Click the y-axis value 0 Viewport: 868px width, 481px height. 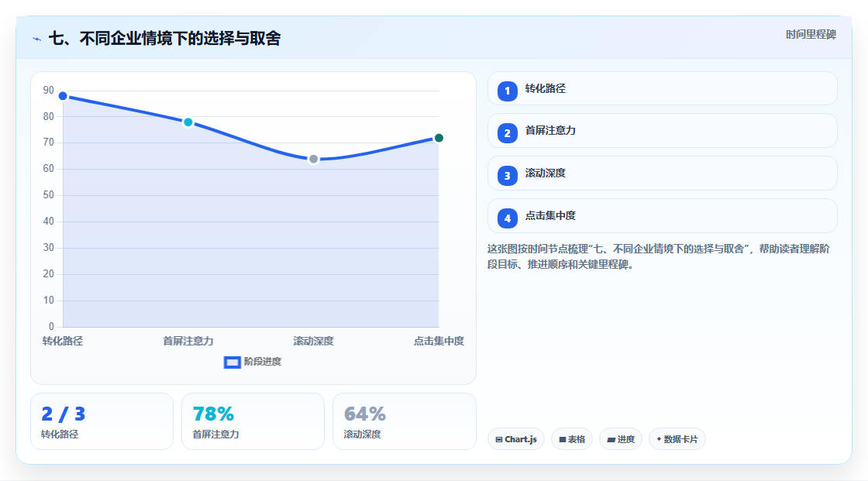(51, 327)
